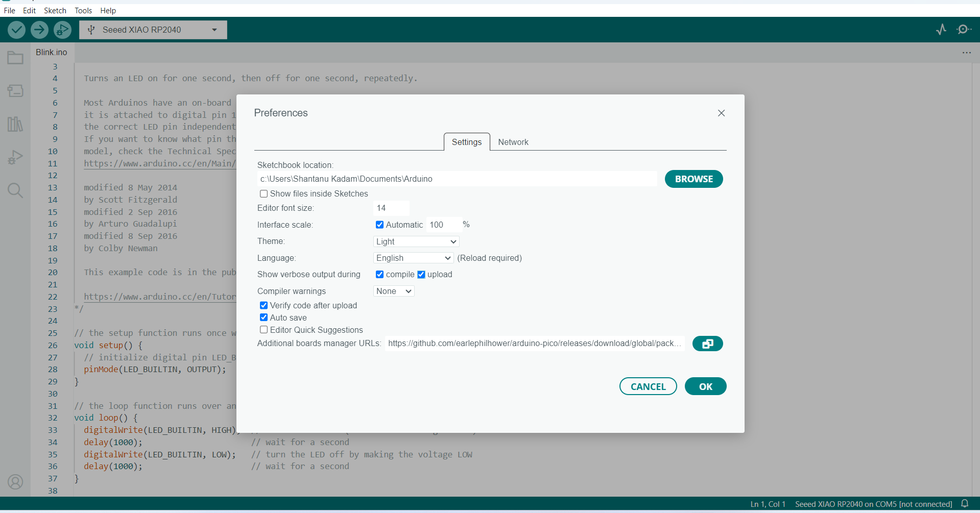Click the pinMode(LED_BUILTIN, OUTPUT) code line
Screen dimensions: 980x513
155,370
